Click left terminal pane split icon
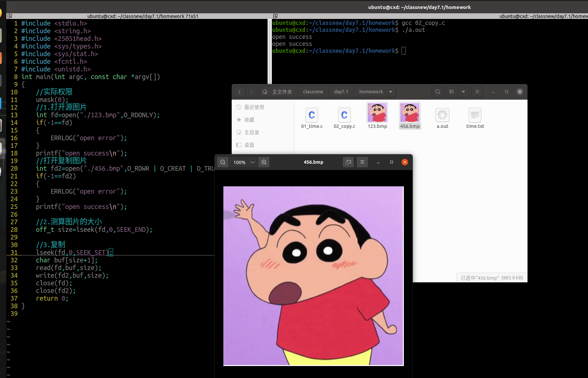This screenshot has height=378, width=588. tap(10, 16)
